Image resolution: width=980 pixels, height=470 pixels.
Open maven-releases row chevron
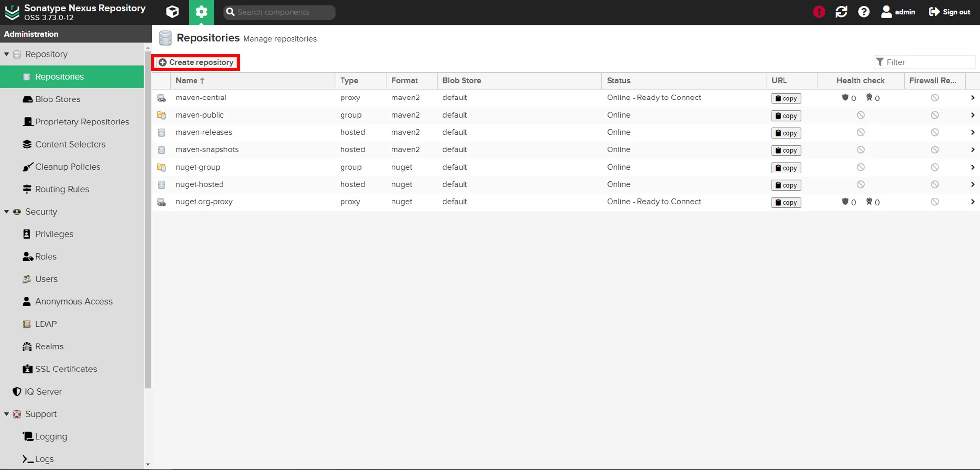tap(973, 132)
